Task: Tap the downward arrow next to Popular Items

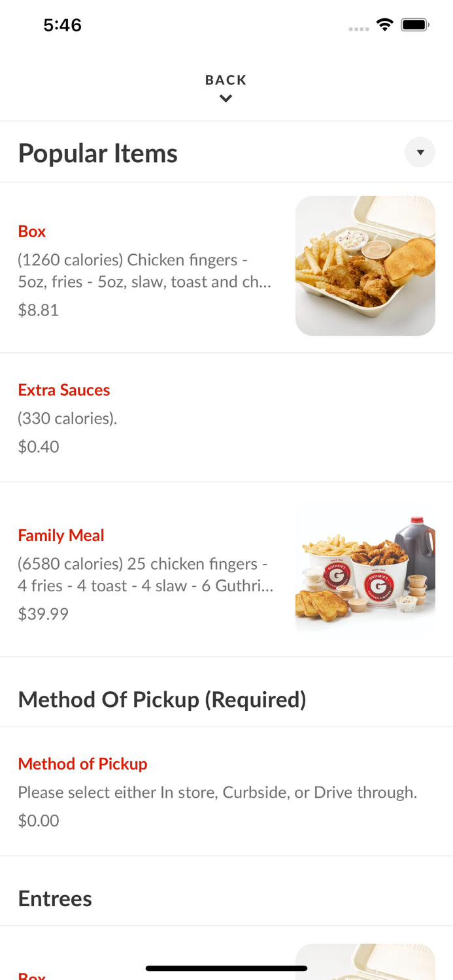Action: point(420,152)
